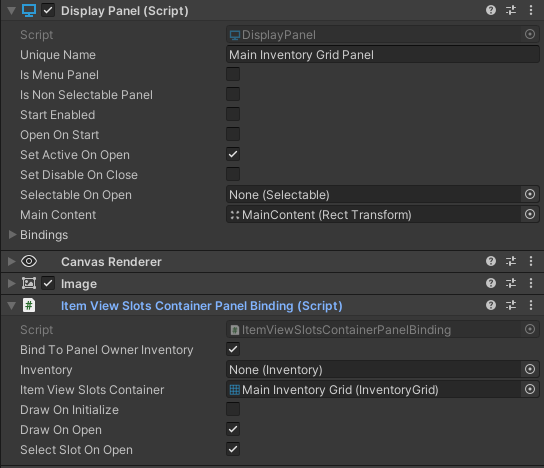Toggle Draw On Initialize checkbox
This screenshot has width=544, height=468.
[x=233, y=409]
